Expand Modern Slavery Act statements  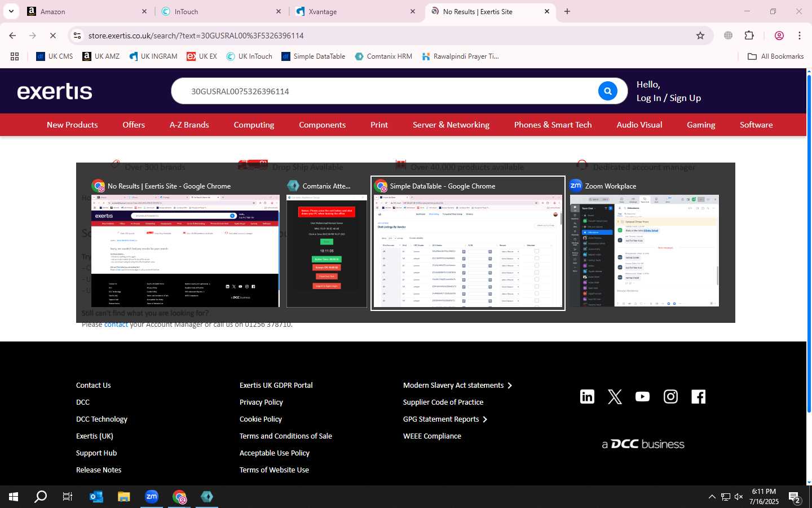[x=457, y=385]
